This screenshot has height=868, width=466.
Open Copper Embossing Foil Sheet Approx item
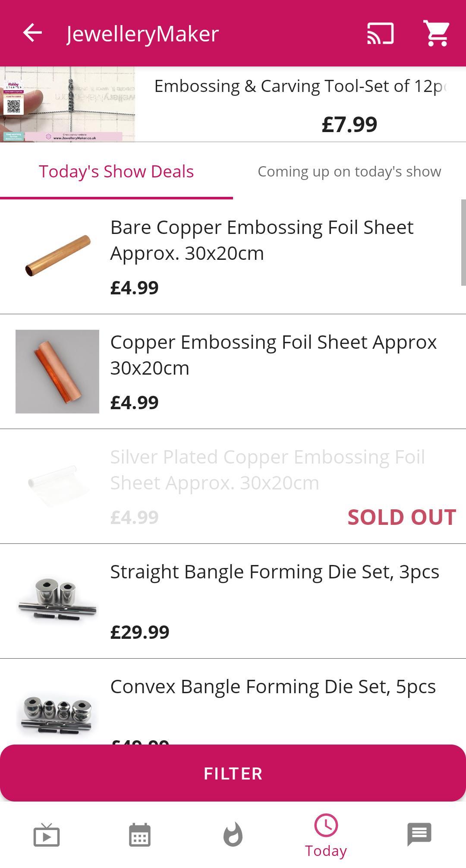[x=233, y=372]
